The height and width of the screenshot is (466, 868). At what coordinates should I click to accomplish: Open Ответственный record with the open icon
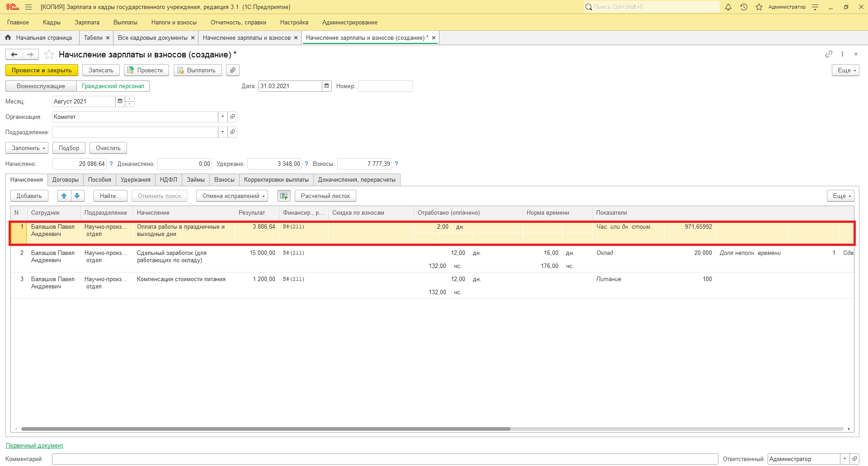[x=854, y=459]
